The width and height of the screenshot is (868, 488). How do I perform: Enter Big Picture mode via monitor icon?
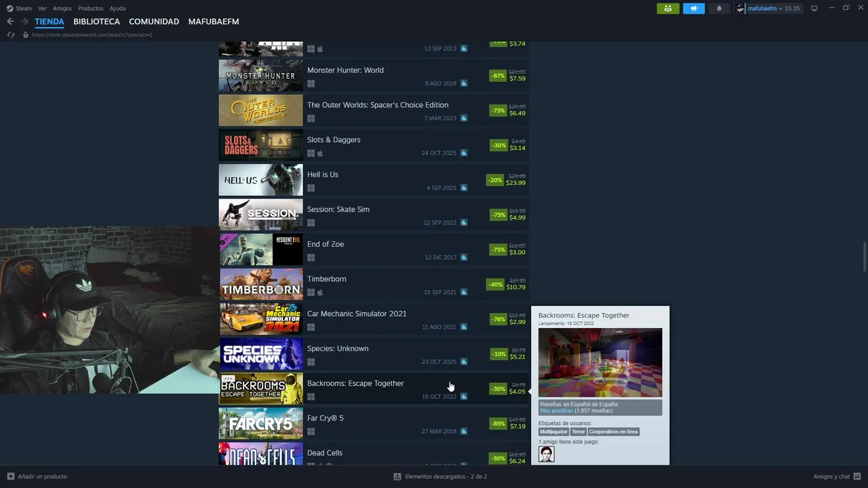(x=814, y=8)
